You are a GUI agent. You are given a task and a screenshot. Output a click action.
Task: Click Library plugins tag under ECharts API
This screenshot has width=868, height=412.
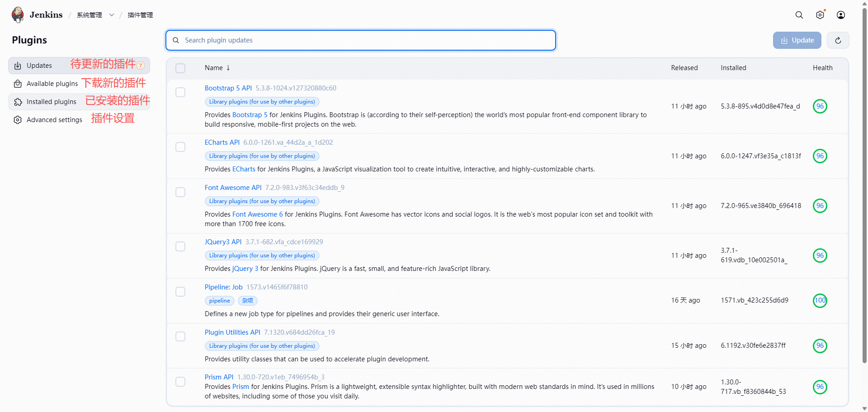point(262,156)
